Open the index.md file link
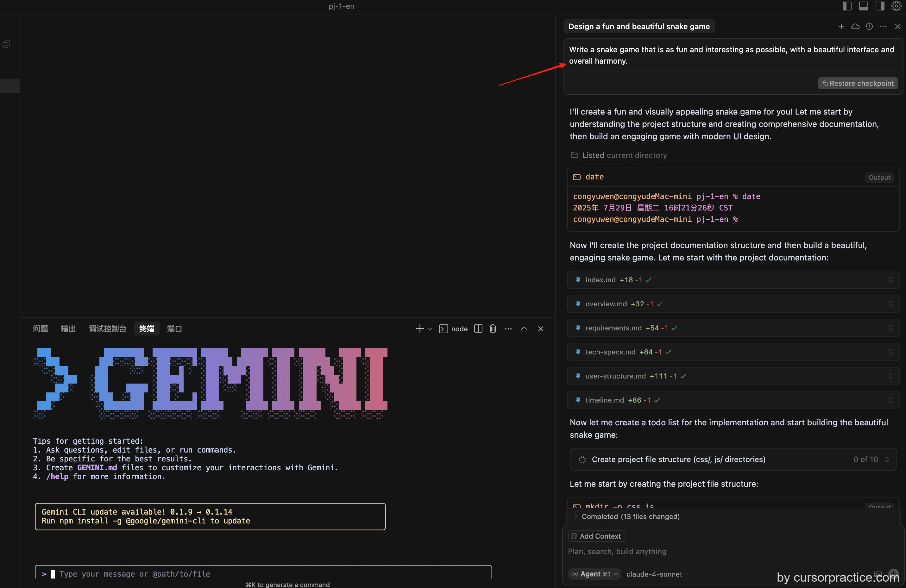The image size is (906, 588). click(x=600, y=280)
